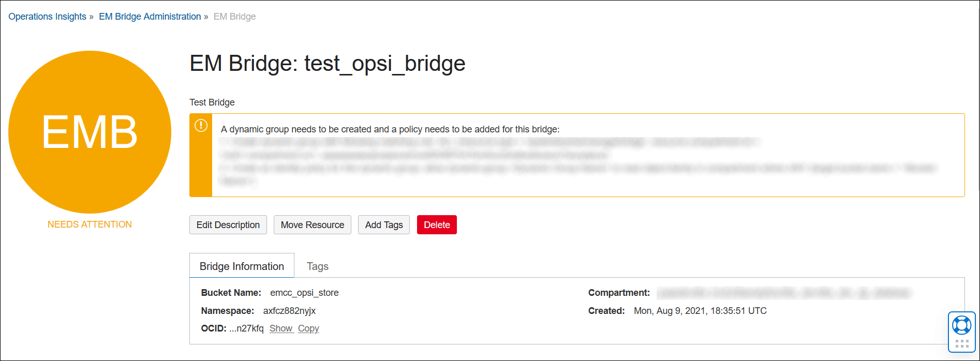
Task: Click the EM Bridge breadcrumb label
Action: (x=234, y=17)
